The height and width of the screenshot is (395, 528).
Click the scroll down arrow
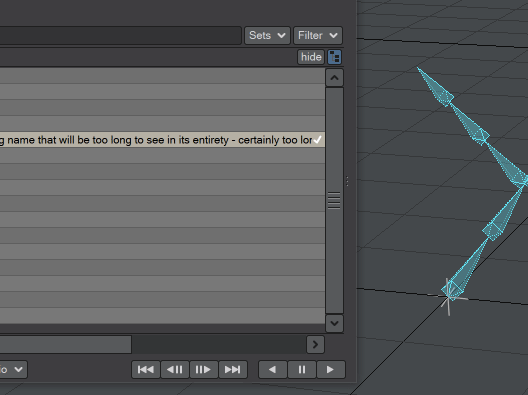334,323
